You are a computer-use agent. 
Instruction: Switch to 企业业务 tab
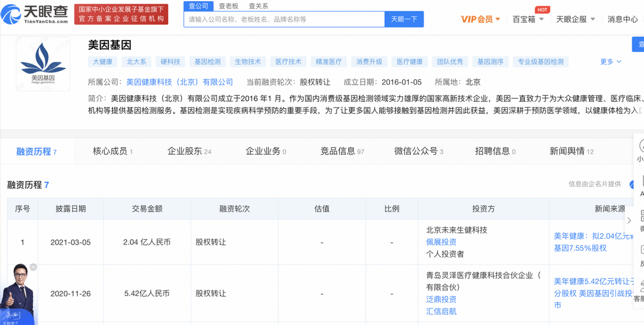pyautogui.click(x=266, y=151)
